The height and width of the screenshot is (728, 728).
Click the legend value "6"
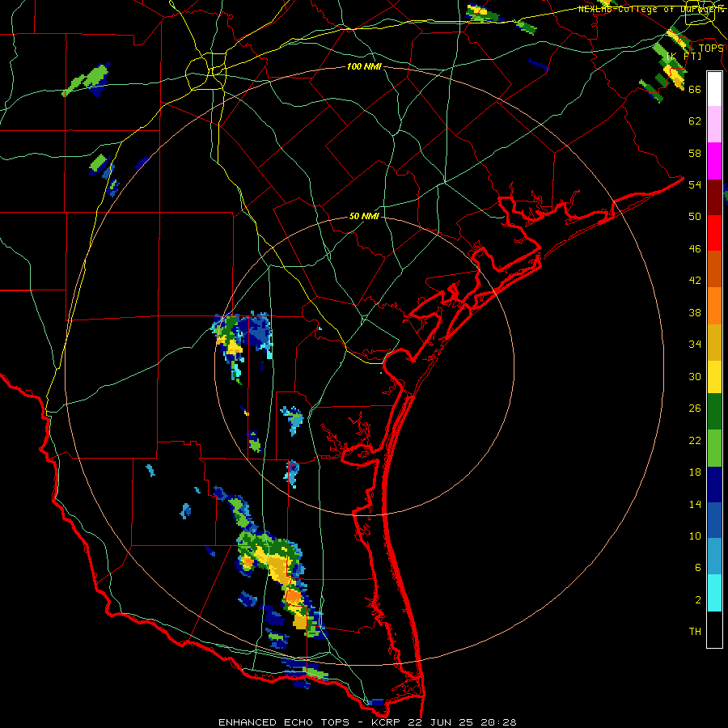pos(698,567)
